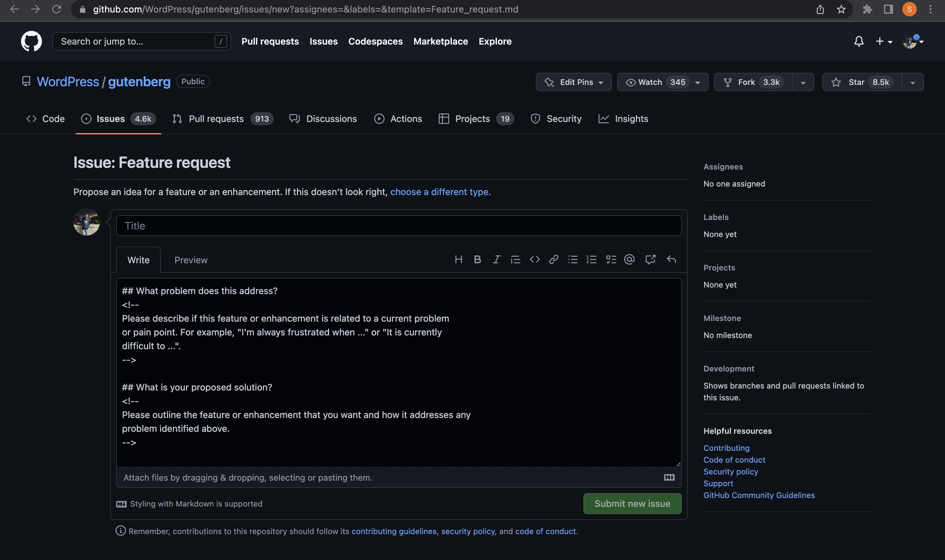Insert code formatting
945x560 pixels.
[x=535, y=259]
